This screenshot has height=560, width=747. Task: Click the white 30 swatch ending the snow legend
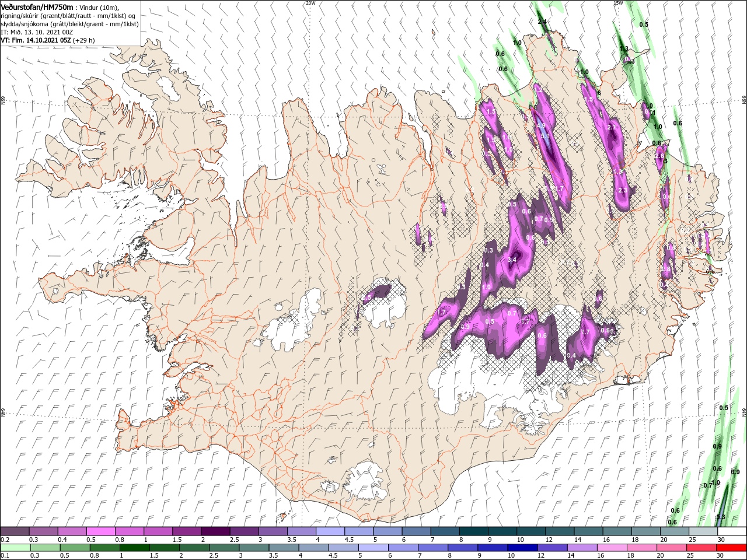(x=732, y=531)
